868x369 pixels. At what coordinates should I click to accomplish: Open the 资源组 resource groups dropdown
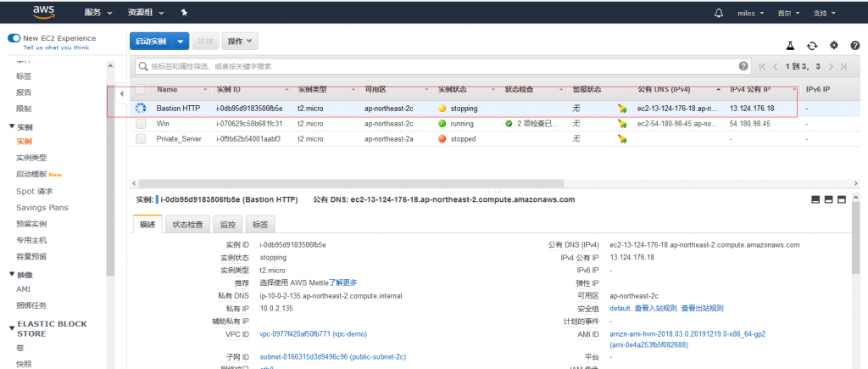[146, 12]
